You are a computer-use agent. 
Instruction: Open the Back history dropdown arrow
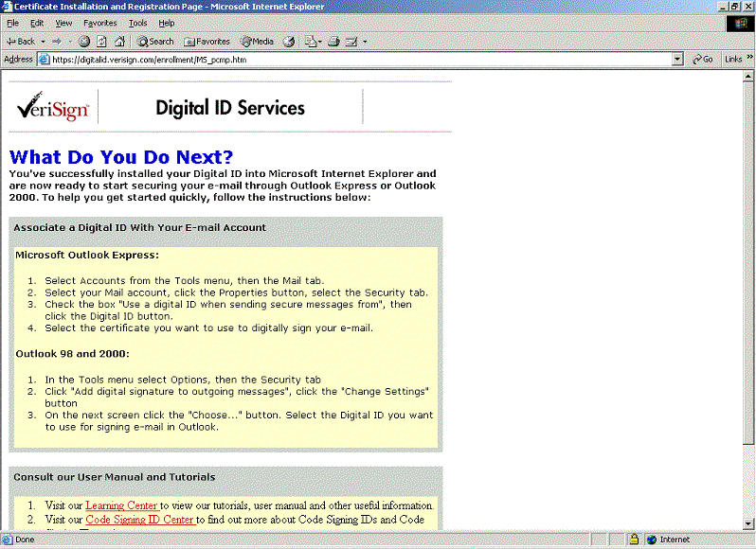[x=43, y=42]
